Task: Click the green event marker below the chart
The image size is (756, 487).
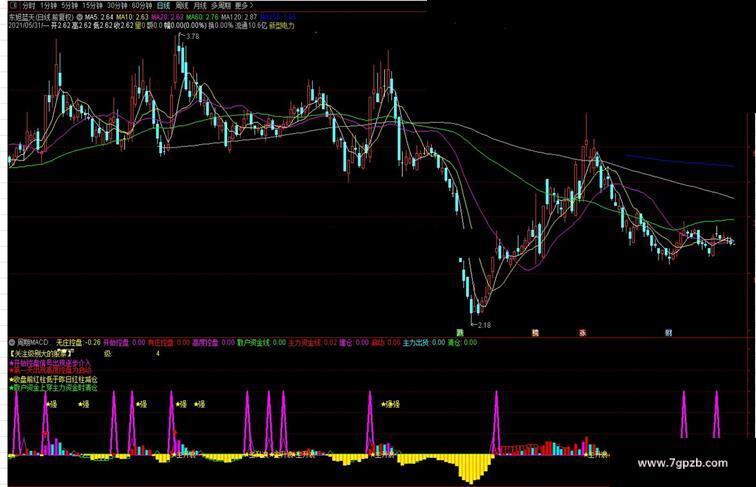Action: point(460,332)
